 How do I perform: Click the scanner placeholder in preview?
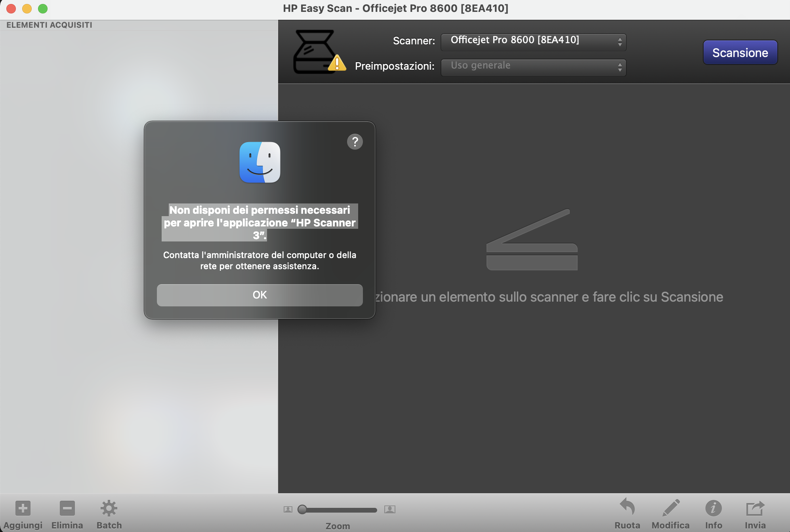[532, 240]
